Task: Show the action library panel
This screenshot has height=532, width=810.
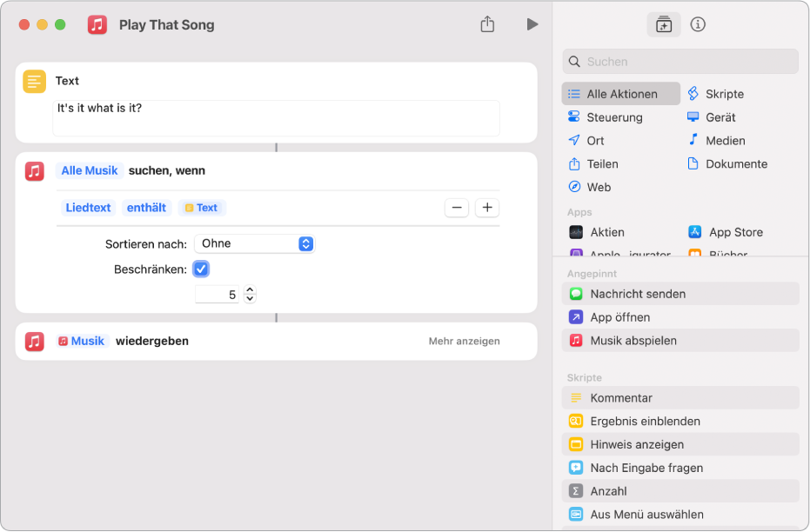Action: click(x=663, y=24)
